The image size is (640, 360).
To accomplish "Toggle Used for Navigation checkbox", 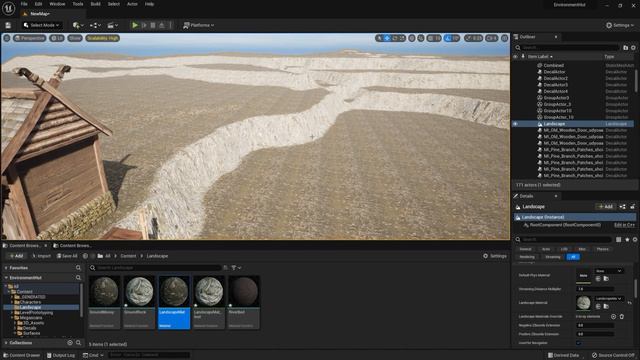I will click(x=578, y=343).
